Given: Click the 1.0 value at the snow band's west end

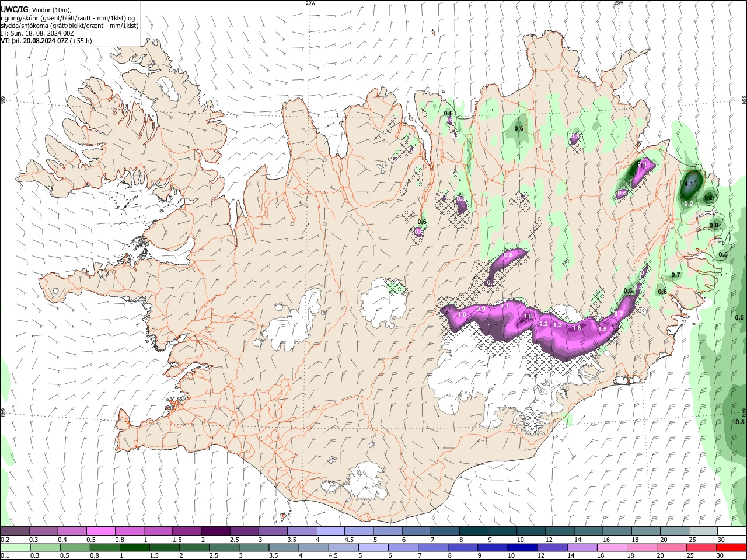Looking at the screenshot, I should click(463, 315).
